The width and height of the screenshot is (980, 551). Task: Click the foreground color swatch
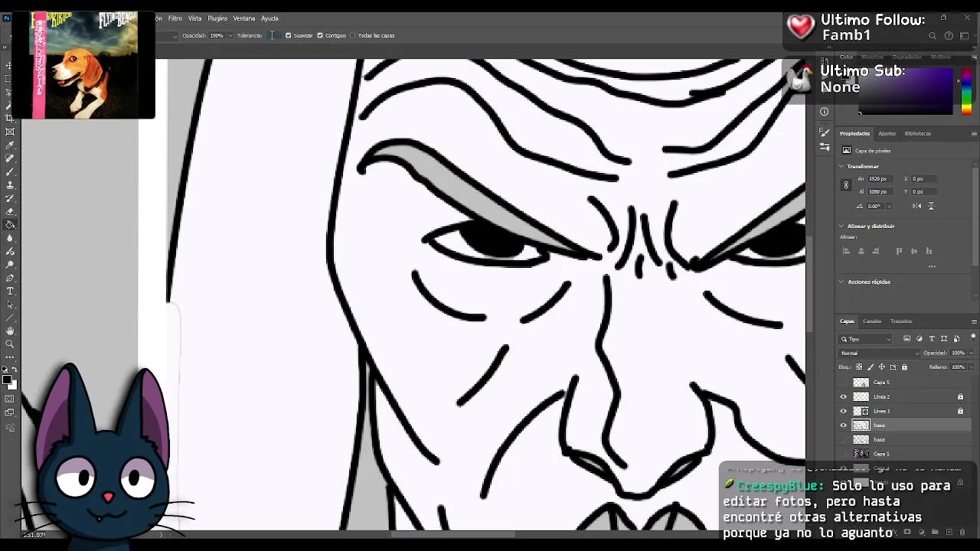pos(7,380)
